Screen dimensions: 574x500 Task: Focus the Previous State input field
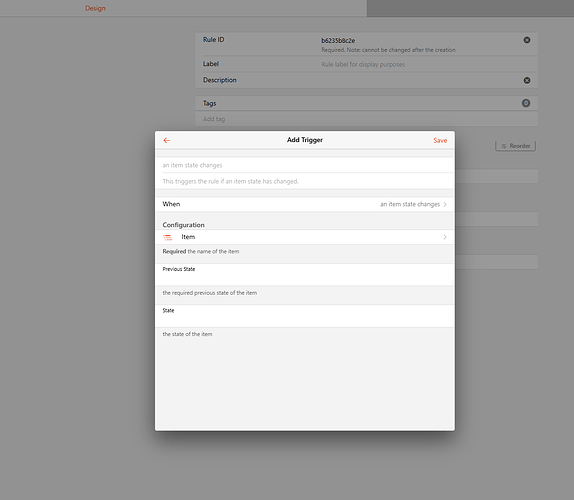(305, 278)
